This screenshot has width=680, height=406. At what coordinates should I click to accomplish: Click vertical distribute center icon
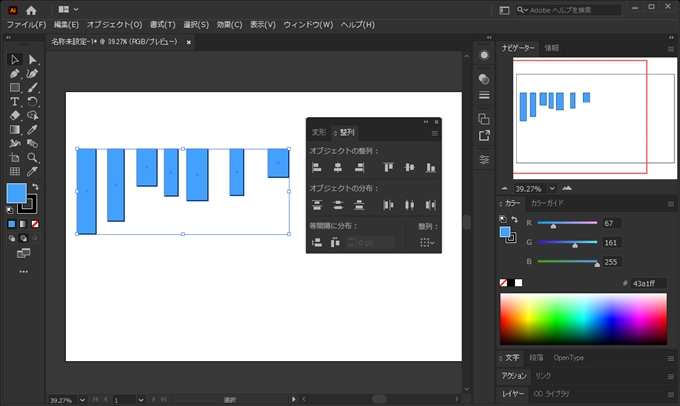point(338,205)
